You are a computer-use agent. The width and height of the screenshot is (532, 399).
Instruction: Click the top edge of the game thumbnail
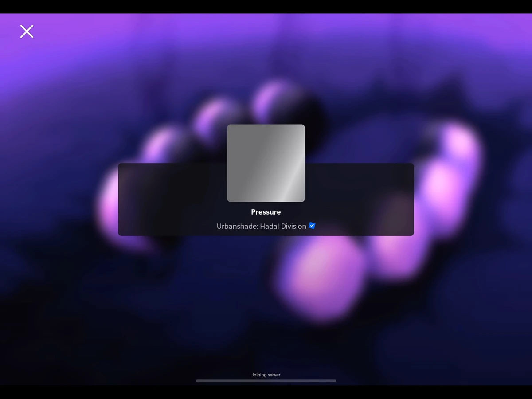266,126
